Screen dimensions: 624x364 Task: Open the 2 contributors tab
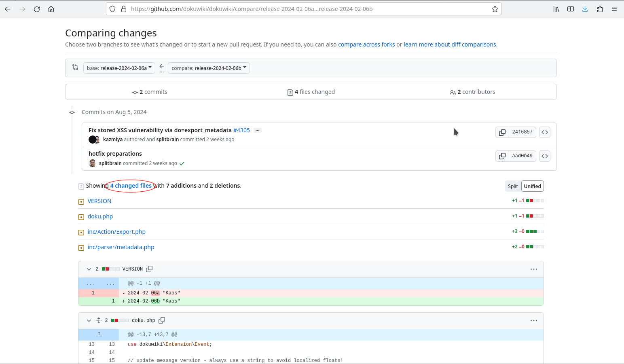[x=472, y=92]
